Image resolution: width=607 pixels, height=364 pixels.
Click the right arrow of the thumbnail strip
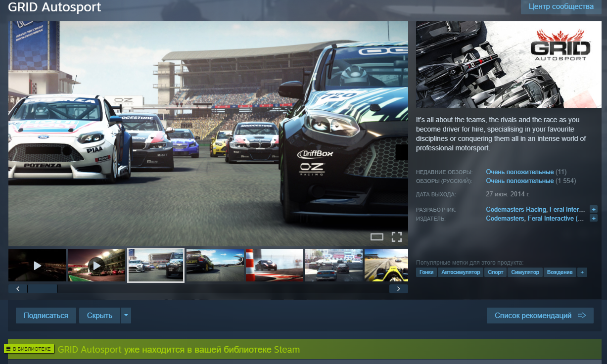[399, 289]
